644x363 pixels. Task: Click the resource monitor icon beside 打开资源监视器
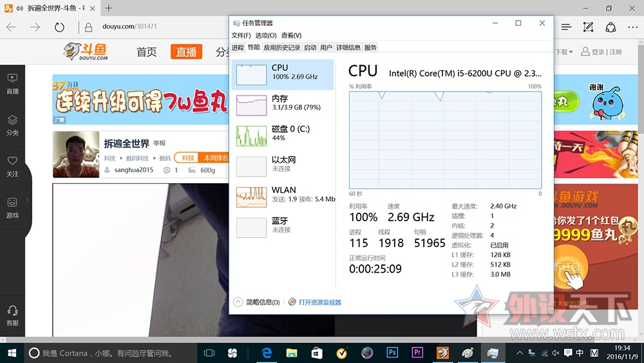tap(292, 302)
